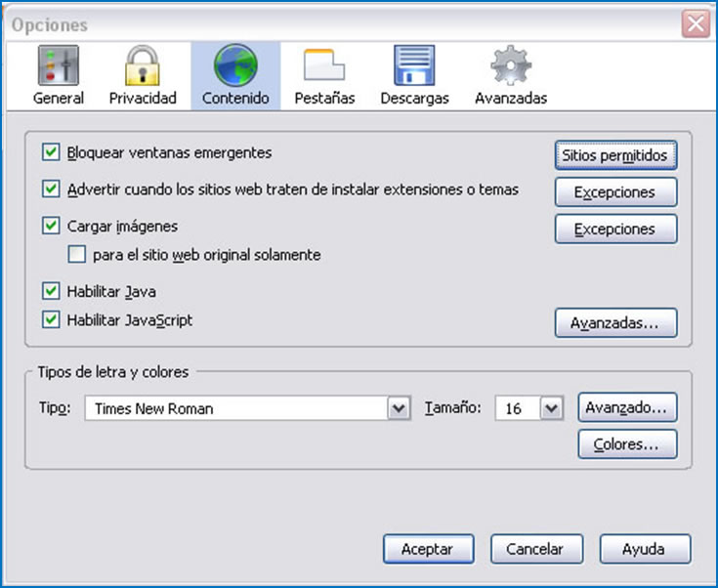Image resolution: width=718 pixels, height=588 pixels.
Task: Uncheck Bloquear ventanas emergentes
Action: click(51, 152)
